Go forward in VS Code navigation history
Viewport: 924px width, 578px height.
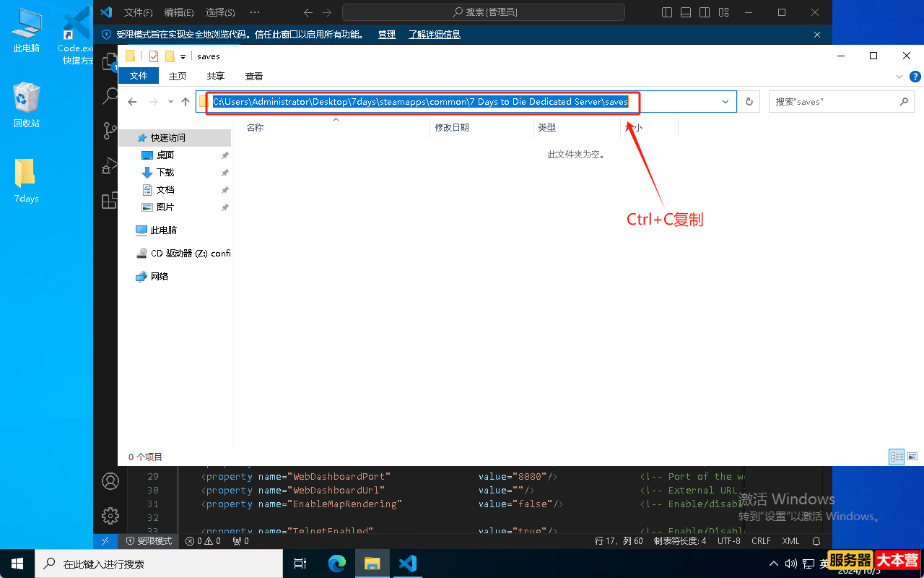(x=327, y=12)
